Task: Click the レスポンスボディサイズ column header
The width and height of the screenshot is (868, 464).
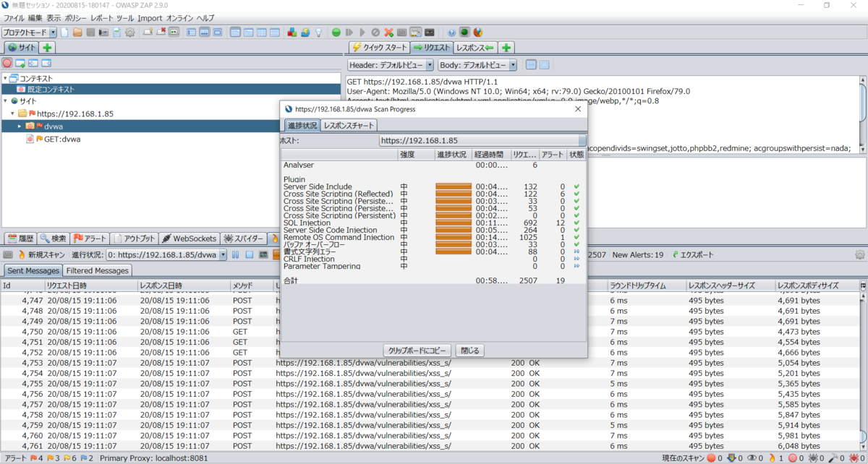Action: point(817,286)
